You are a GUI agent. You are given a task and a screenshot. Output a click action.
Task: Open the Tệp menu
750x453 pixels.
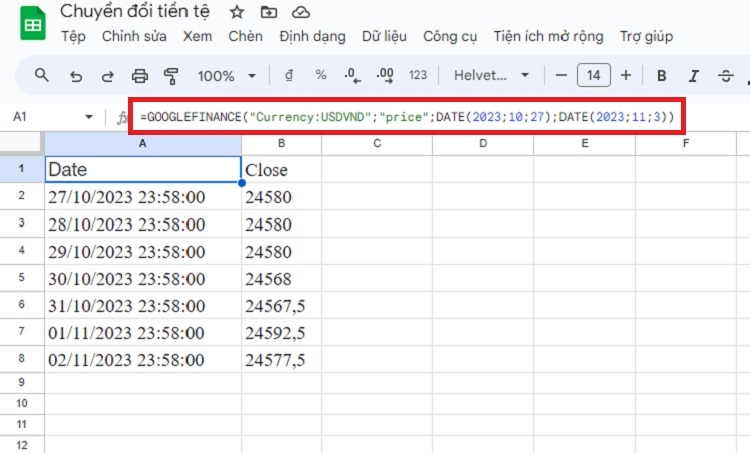(x=73, y=36)
